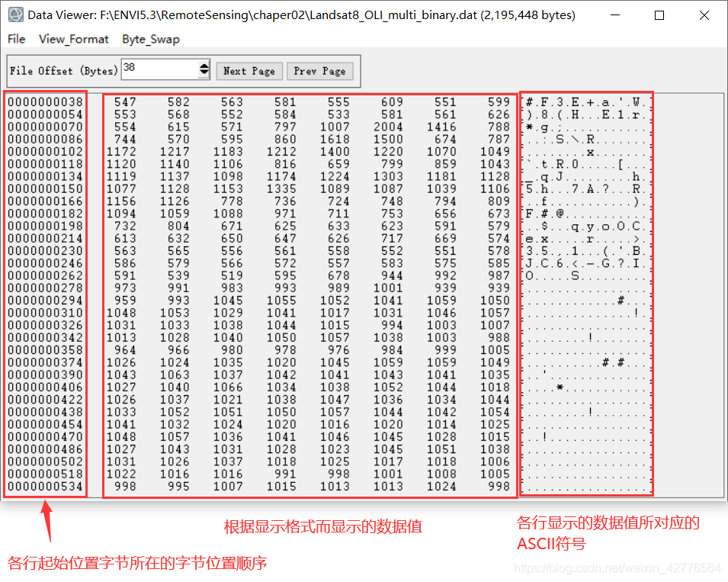728x582 pixels.
Task: Select offset row 0000000534
Action: tap(45, 487)
